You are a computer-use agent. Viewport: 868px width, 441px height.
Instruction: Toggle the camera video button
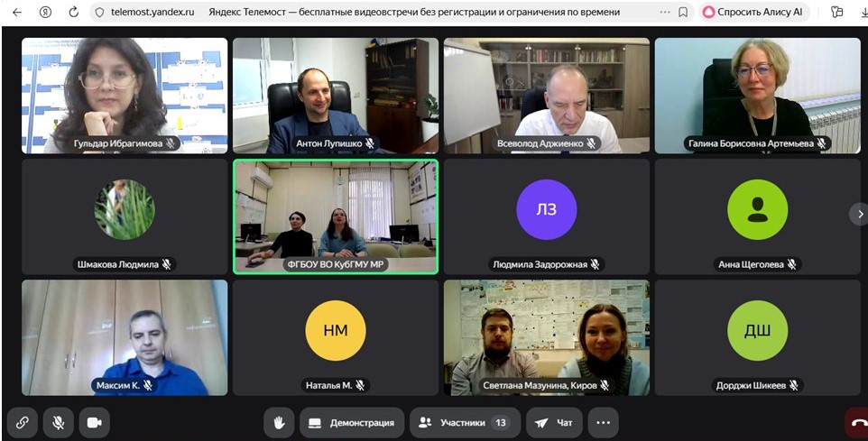coord(94,423)
